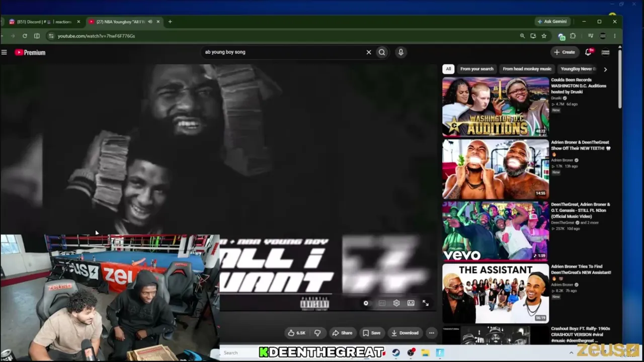Open Washington D.C. Auditions video thumbnail
The width and height of the screenshot is (644, 362).
tap(496, 107)
